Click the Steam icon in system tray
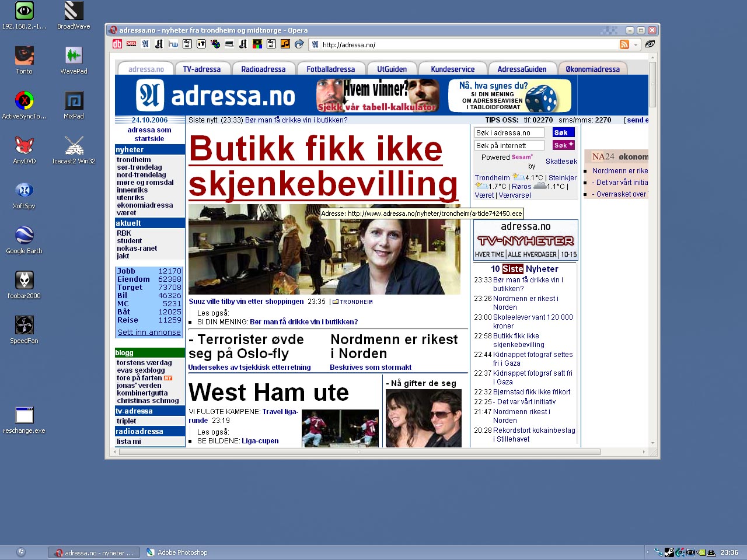The image size is (747, 560). [x=669, y=552]
